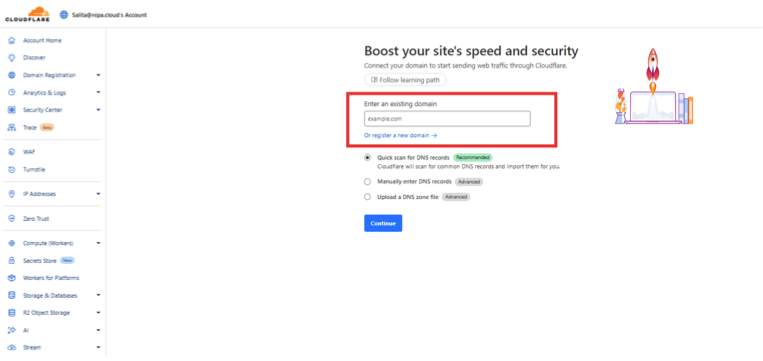This screenshot has height=361, width=763.
Task: Click the Trace network icon
Action: coord(12,127)
